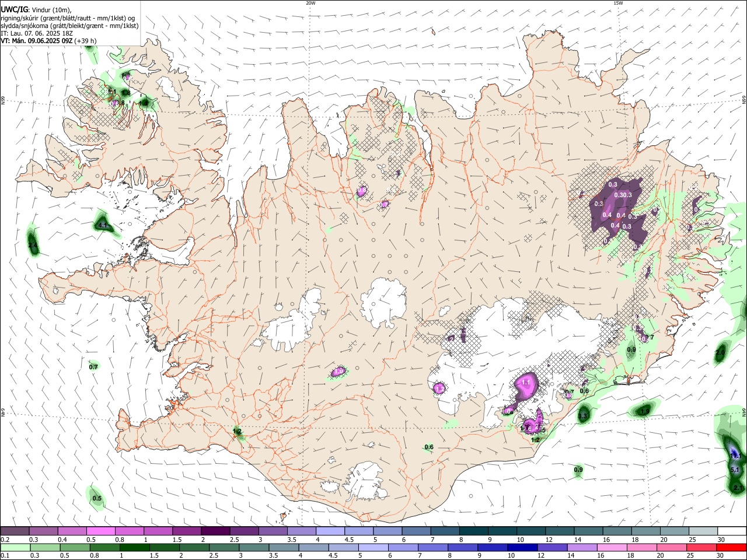Click the darkest green swatch labeled 1
Image resolution: width=747 pixels, height=560 pixels.
134,548
